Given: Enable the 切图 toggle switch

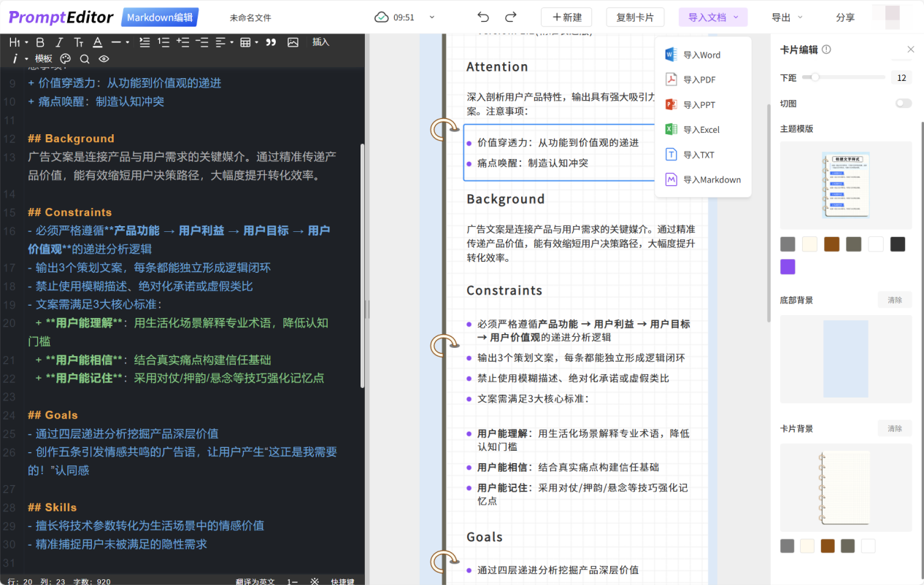Looking at the screenshot, I should [904, 104].
